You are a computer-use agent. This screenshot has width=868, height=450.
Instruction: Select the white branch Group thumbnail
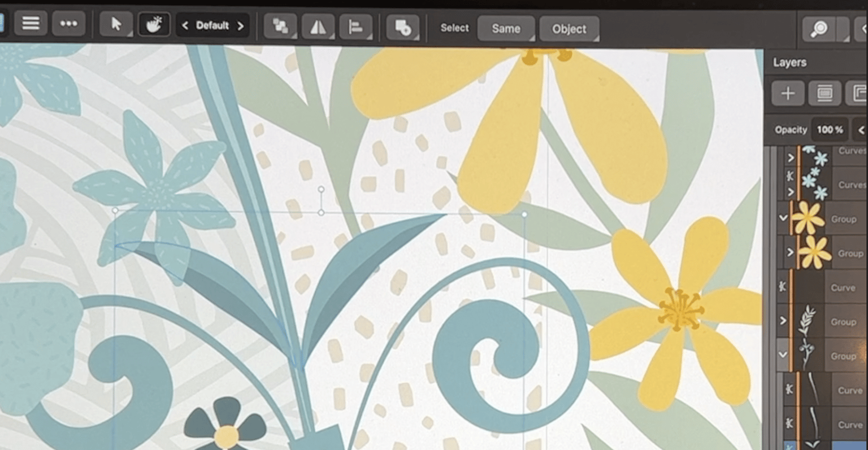click(808, 321)
